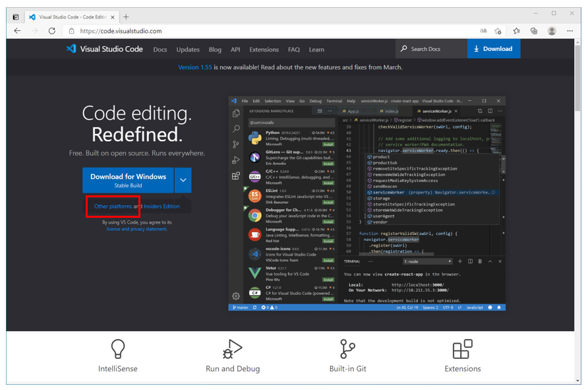The height and width of the screenshot is (390, 588).
Task: Click the "IntelliSense" label text
Action: pos(118,369)
